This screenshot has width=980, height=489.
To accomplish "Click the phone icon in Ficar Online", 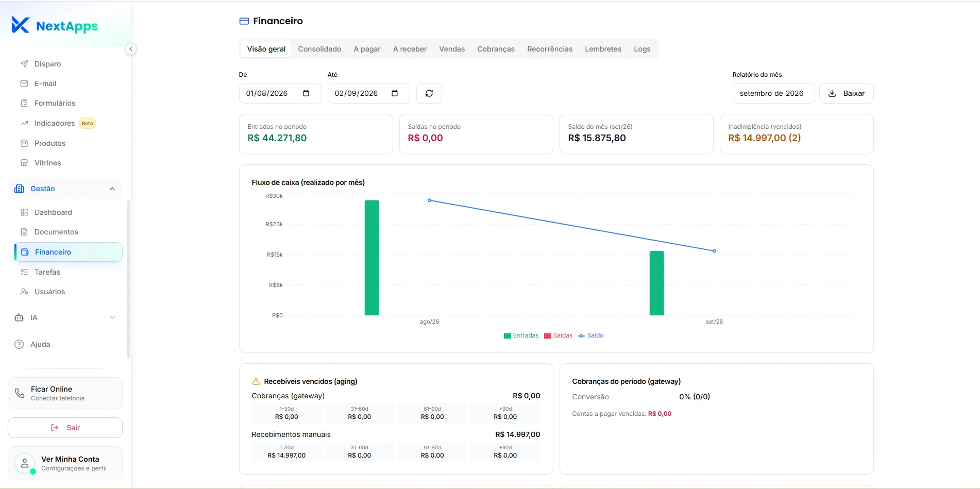I will (20, 393).
